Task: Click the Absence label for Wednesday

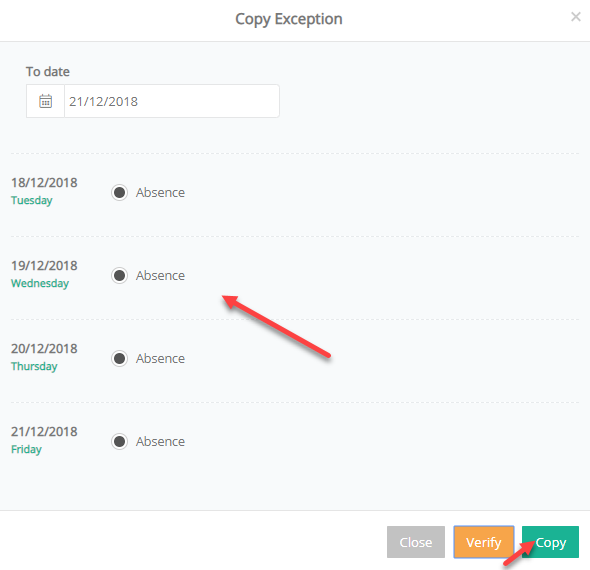Action: tap(160, 275)
